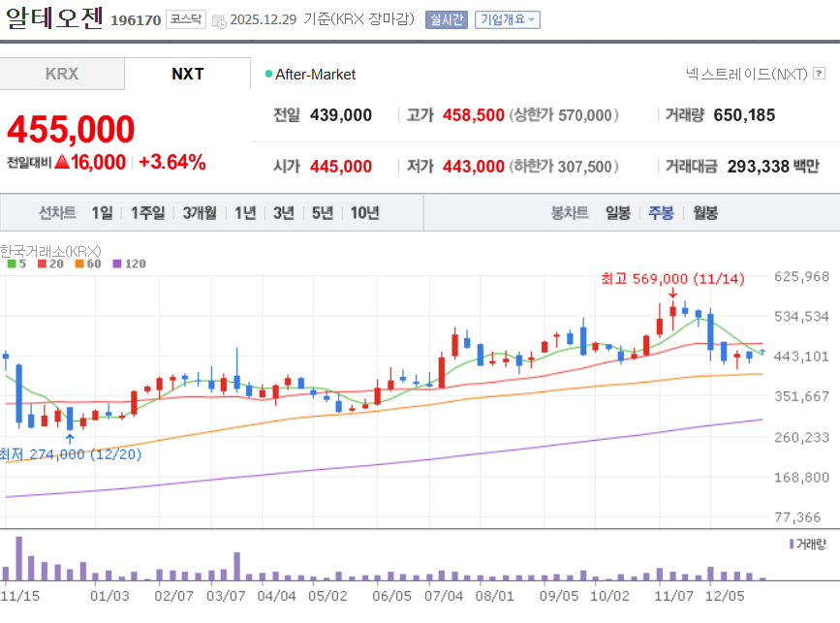
Task: Click the 거래량 volume legend marker
Action: tap(792, 545)
